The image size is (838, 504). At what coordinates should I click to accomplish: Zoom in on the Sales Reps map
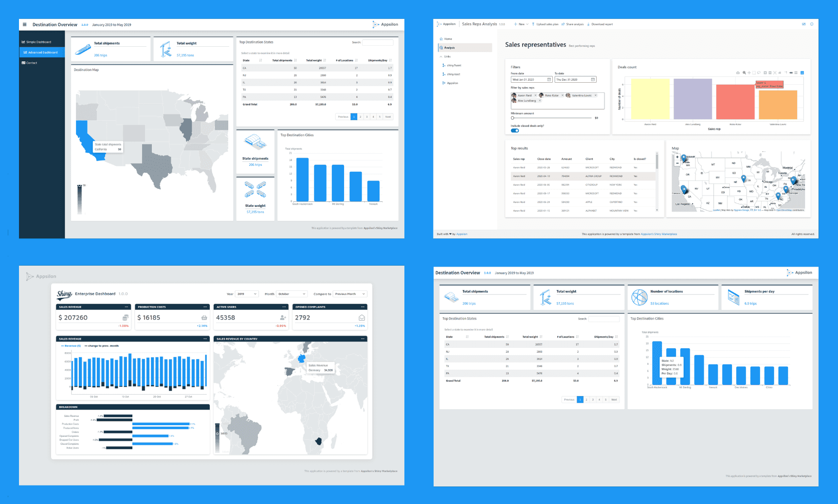coord(677,157)
